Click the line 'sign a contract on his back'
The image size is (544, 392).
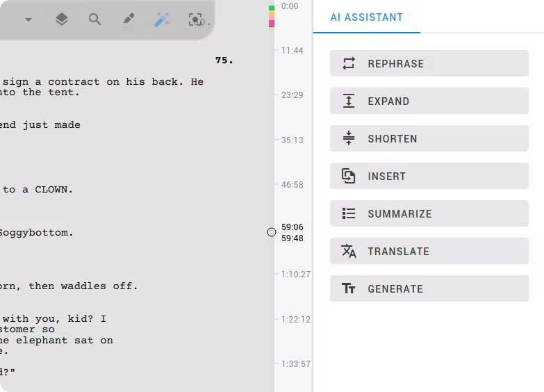click(93, 82)
